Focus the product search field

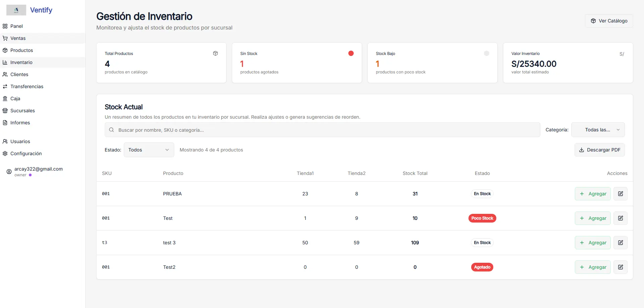(x=322, y=130)
